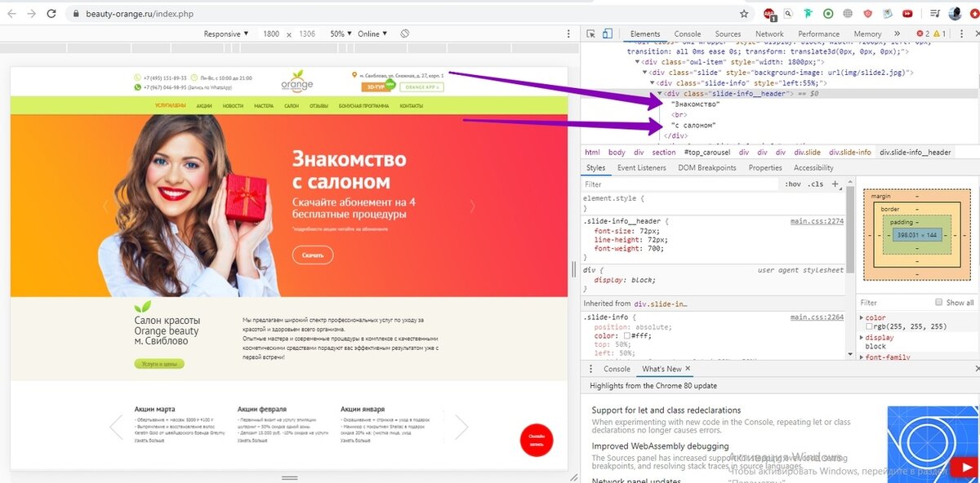980x483 pixels.
Task: Go forward with the browser forward arrow
Action: [x=31, y=14]
